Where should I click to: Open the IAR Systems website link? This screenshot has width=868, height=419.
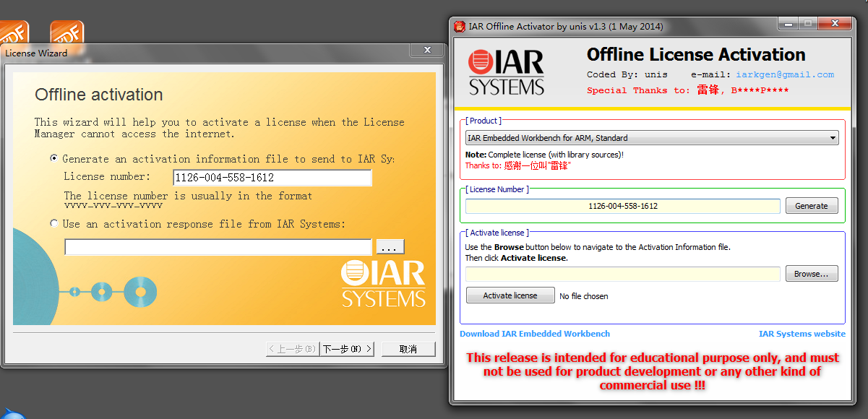[x=802, y=334]
